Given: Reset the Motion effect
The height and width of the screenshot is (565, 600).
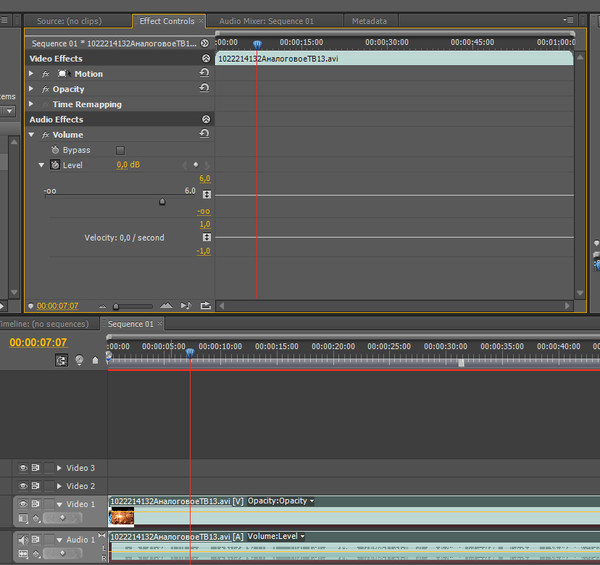Looking at the screenshot, I should click(x=204, y=73).
